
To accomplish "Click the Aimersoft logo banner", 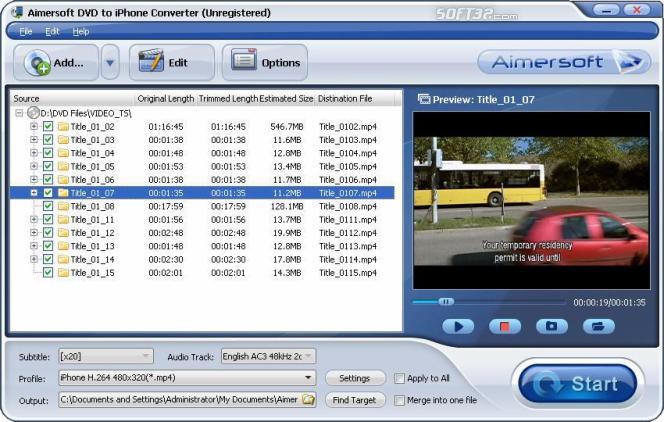I will (564, 62).
